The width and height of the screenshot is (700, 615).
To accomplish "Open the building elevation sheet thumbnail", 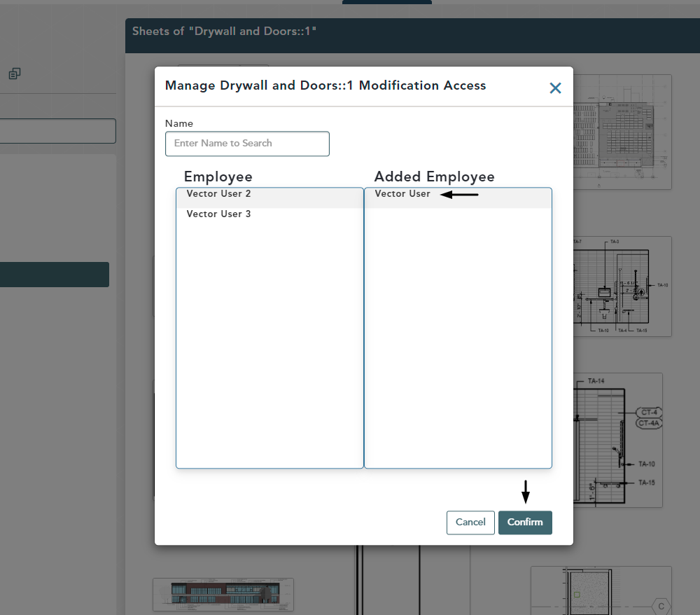I will (x=223, y=594).
